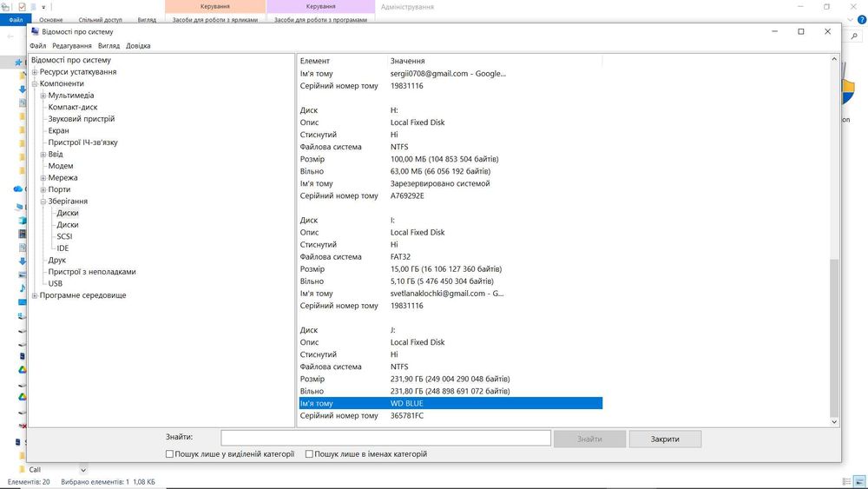Image resolution: width=868 pixels, height=489 pixels.
Task: Focus the Знайти text field
Action: [x=386, y=438]
